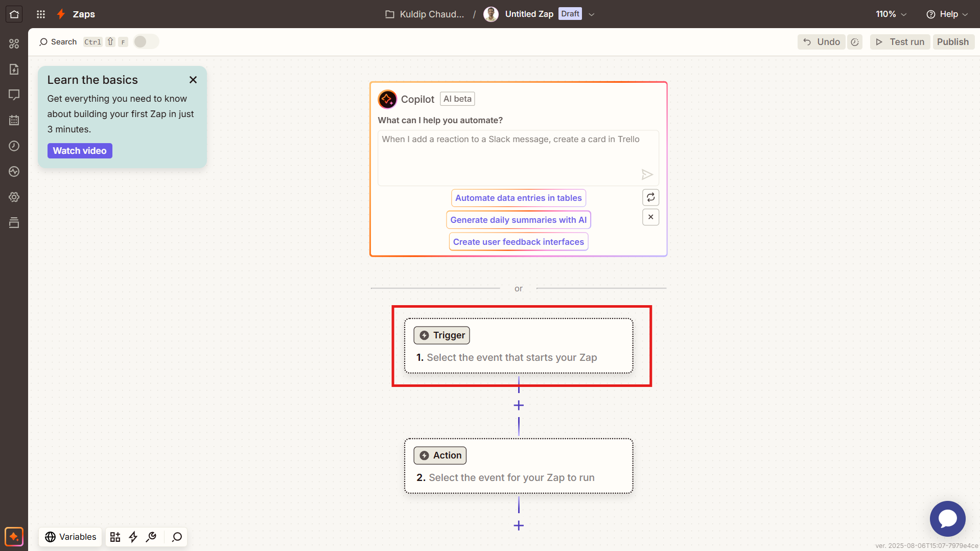
Task: Click the Undo button
Action: [822, 42]
